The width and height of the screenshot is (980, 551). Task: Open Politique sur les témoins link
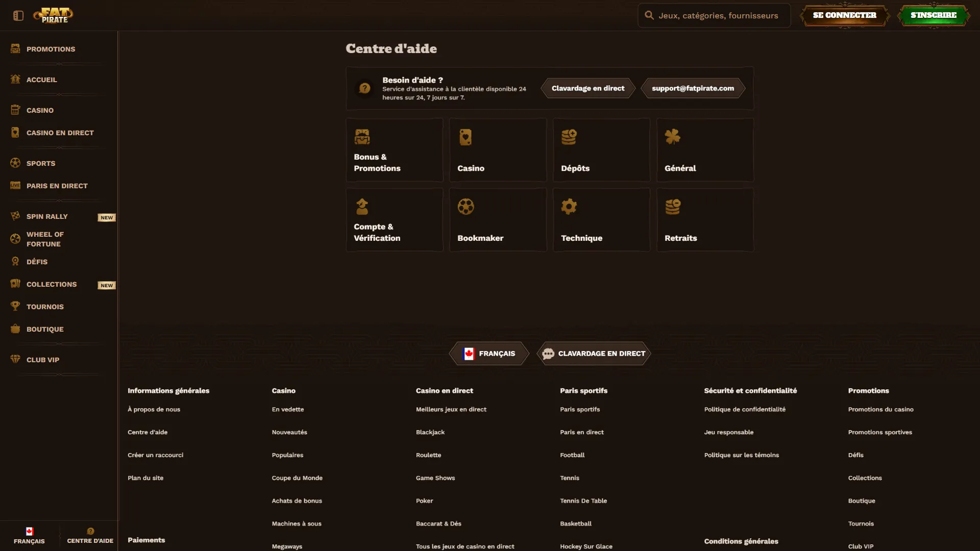[x=742, y=455]
